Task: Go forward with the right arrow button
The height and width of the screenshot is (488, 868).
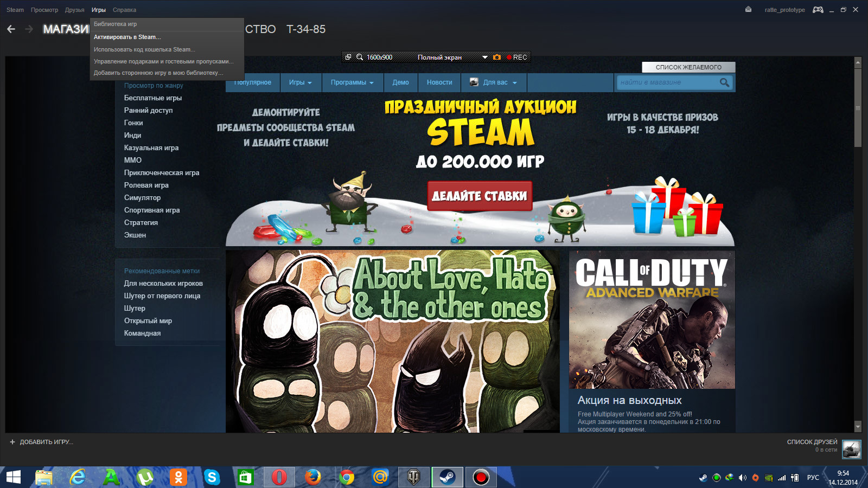Action: tap(29, 29)
